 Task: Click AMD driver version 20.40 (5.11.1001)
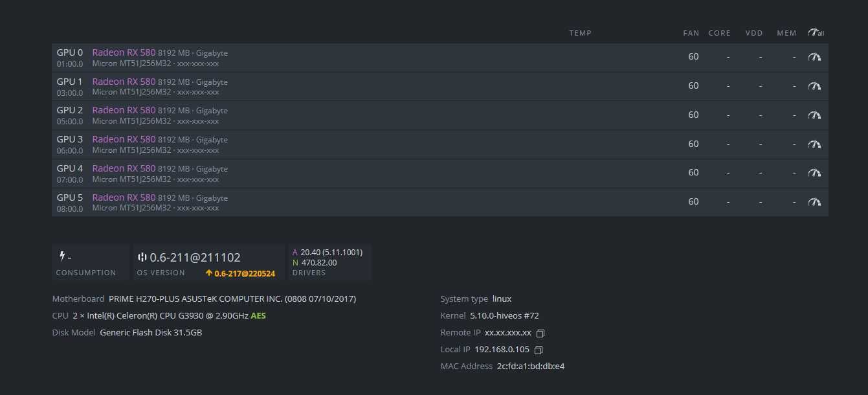331,252
